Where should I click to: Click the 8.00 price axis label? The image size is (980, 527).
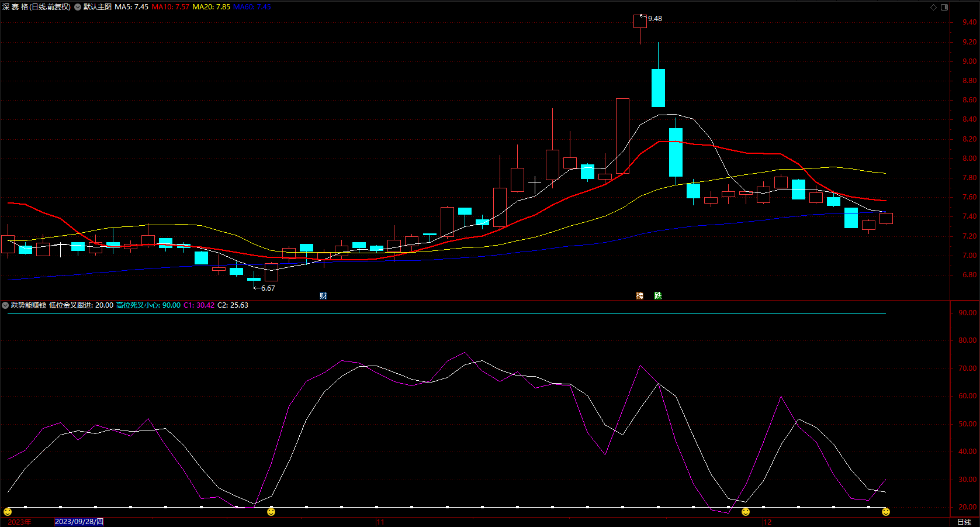coord(969,159)
